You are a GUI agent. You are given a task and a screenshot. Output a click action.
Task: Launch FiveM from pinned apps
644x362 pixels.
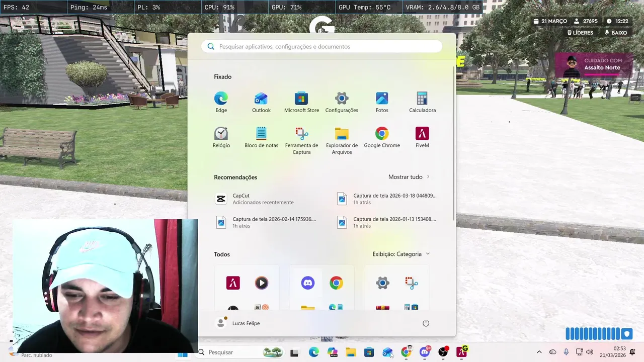click(x=422, y=137)
